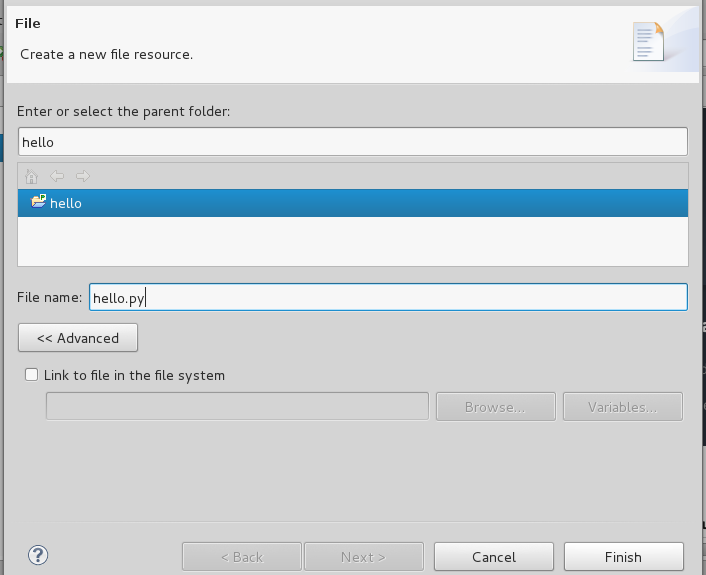The height and width of the screenshot is (575, 706).
Task: Collapse the Advanced options section
Action: (x=78, y=338)
